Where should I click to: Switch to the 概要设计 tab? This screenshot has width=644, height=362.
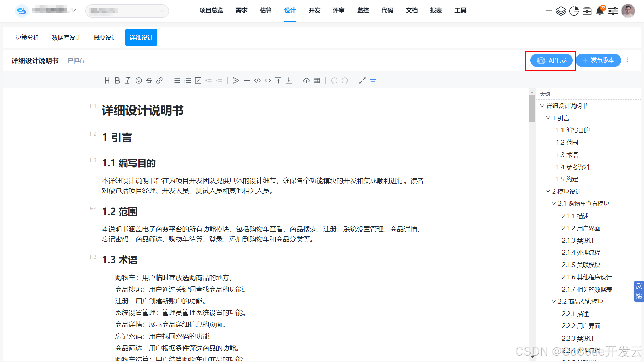(105, 37)
